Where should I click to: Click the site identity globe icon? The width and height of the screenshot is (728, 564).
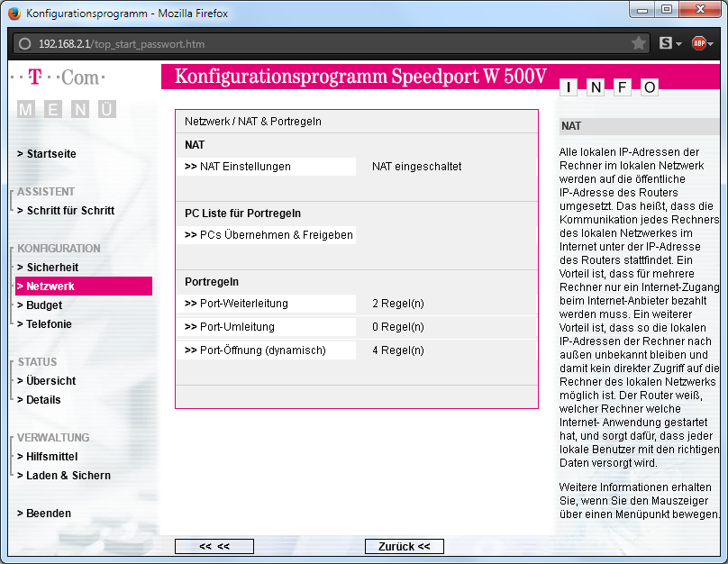pos(24,43)
